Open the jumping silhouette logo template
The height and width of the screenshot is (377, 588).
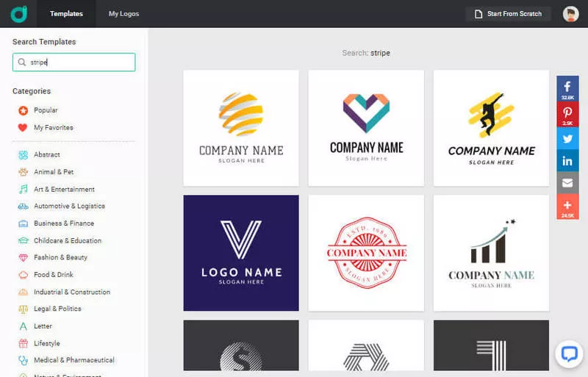coord(491,128)
